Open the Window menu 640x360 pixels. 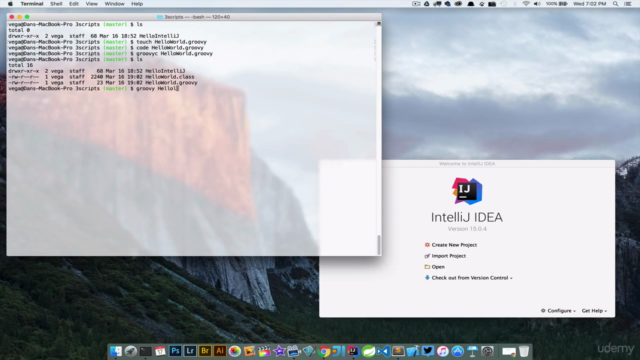point(114,4)
